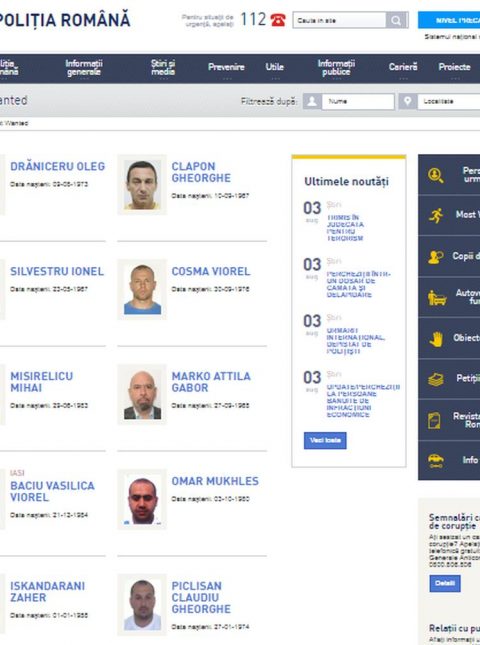
Task: Focus the Nume filter field
Action: (x=358, y=101)
